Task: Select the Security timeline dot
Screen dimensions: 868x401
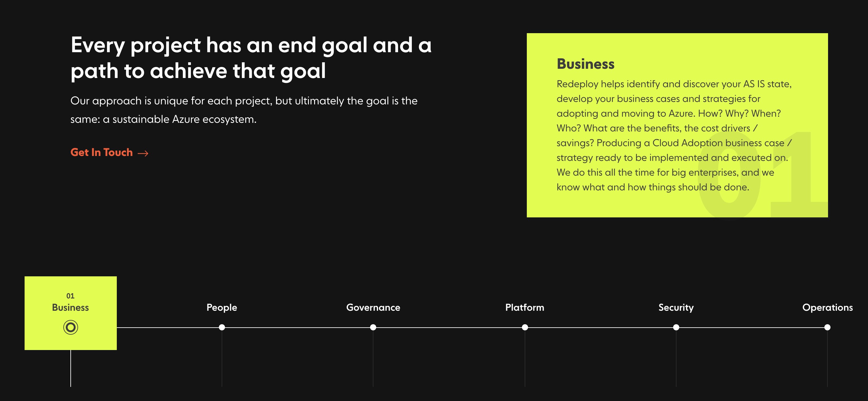Action: (x=676, y=327)
